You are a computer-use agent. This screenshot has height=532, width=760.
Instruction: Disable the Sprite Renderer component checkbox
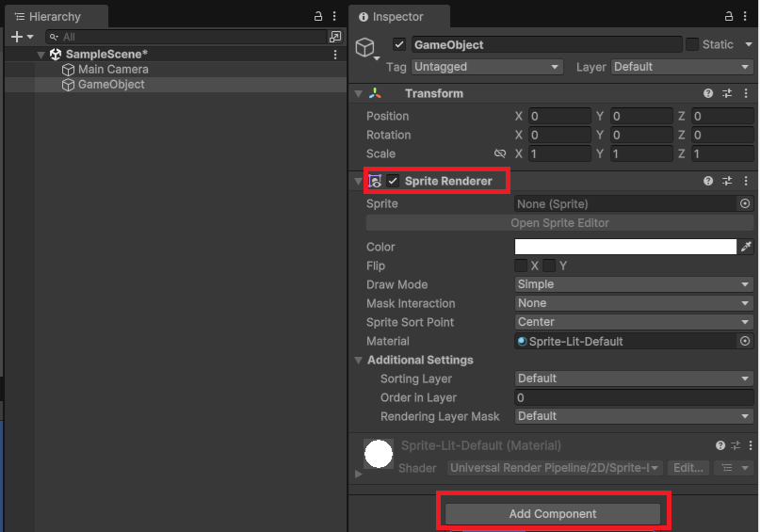pos(393,181)
